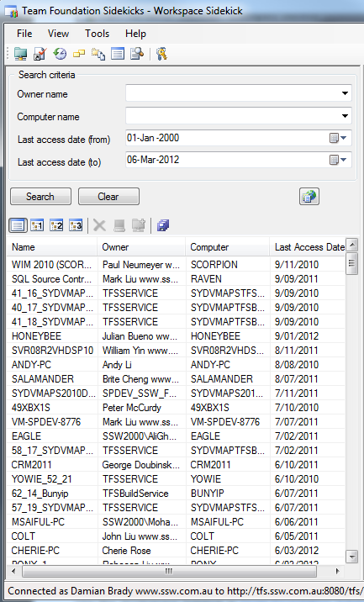Click the keys permissions toolbar icon
364x602 pixels.
pyautogui.click(x=161, y=54)
